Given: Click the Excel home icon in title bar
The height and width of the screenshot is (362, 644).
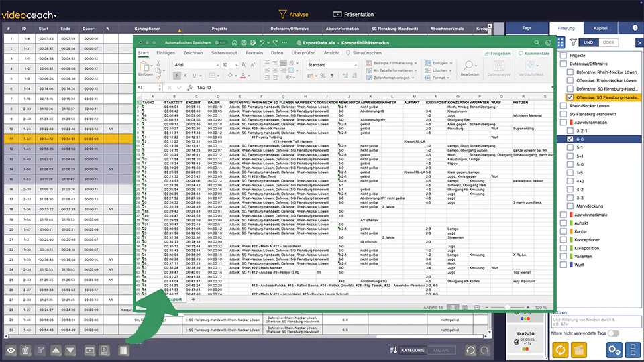Looking at the screenshot, I should click(x=235, y=42).
